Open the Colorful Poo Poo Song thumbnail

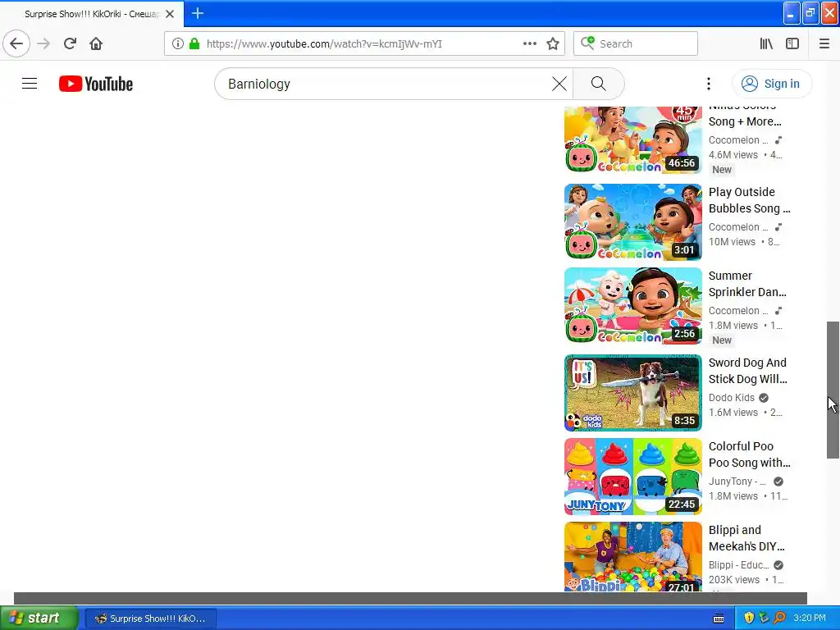(632, 477)
